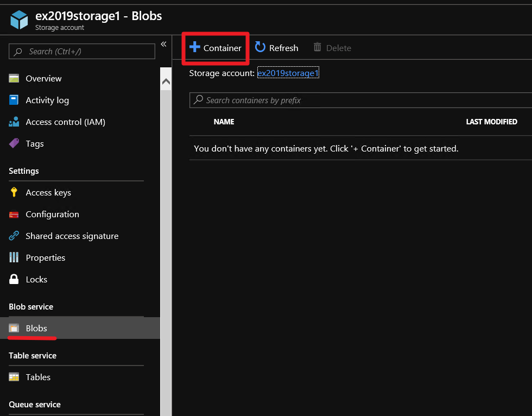Click the Tables grid icon
Viewport: 532px width, 416px height.
point(14,377)
